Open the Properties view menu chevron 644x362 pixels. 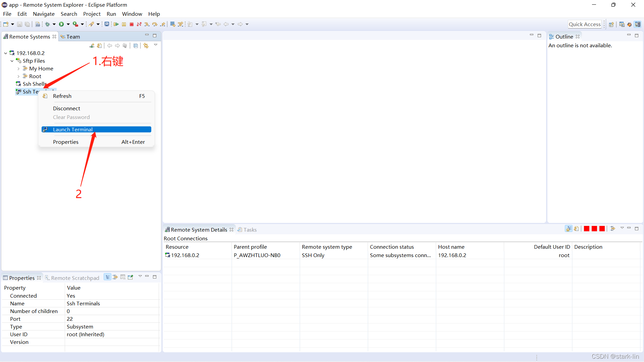pyautogui.click(x=140, y=276)
